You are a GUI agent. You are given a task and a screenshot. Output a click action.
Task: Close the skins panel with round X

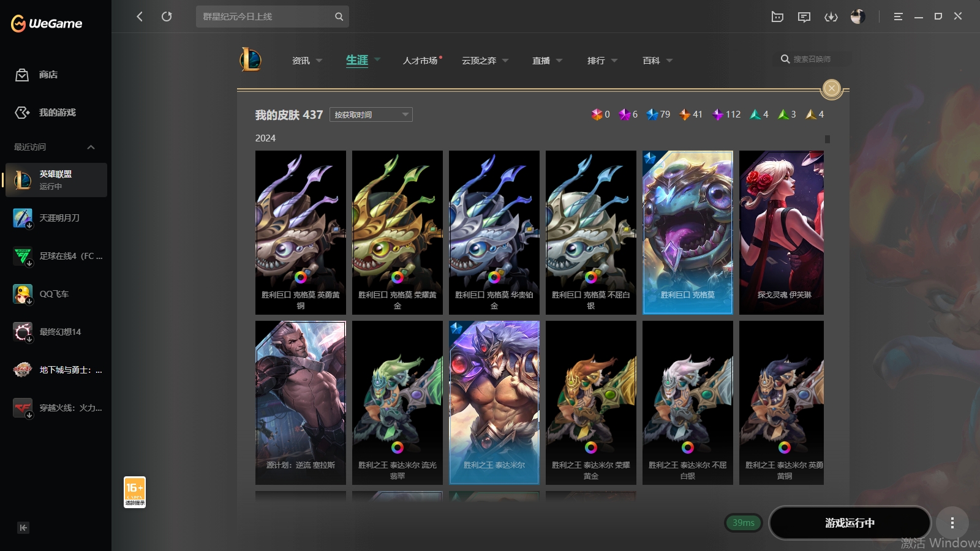[832, 89]
